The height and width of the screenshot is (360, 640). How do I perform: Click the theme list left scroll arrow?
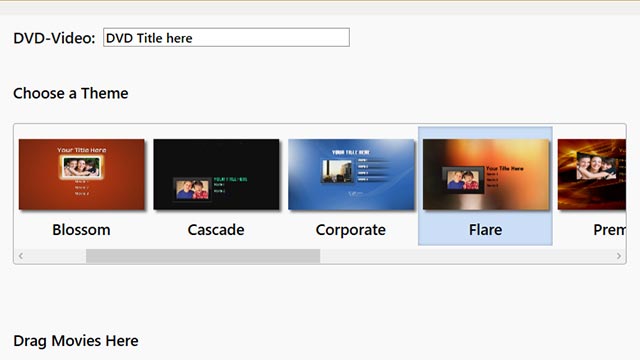(21, 256)
